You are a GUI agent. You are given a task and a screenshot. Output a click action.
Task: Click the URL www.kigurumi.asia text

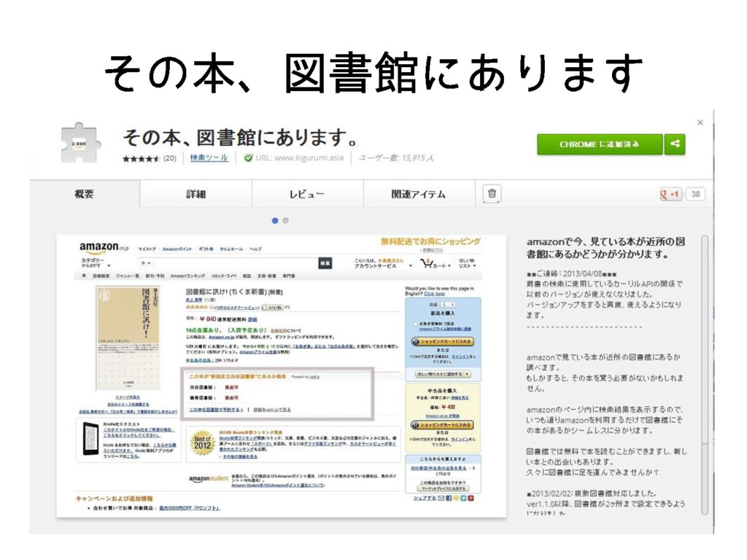point(299,157)
